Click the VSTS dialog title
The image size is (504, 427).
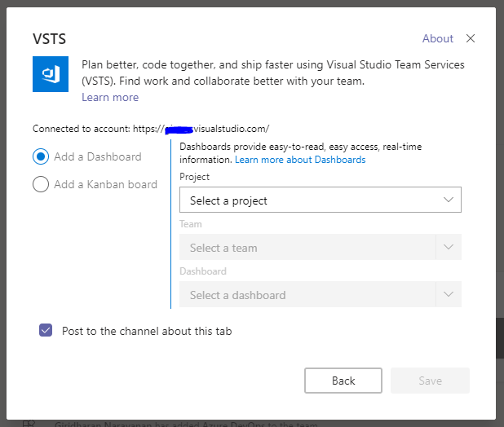49,39
